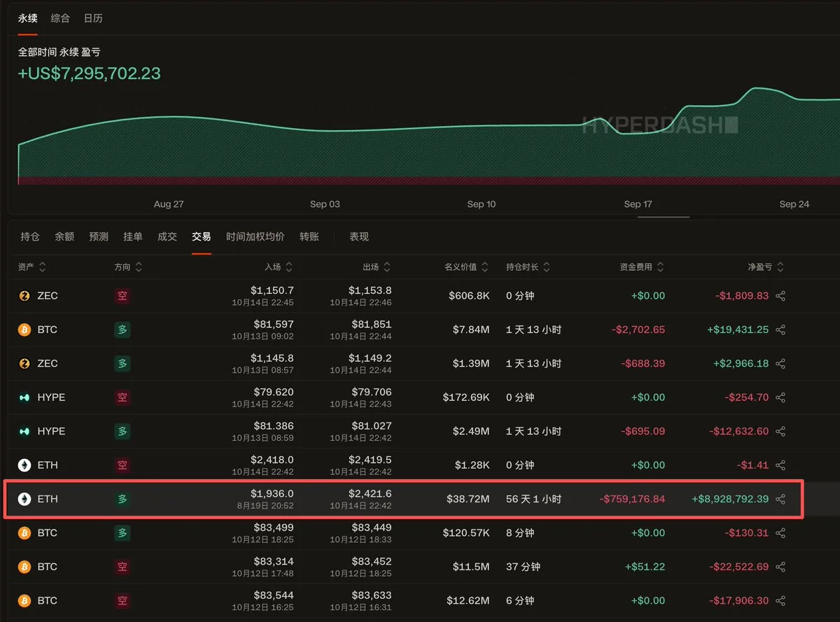Screen dimensions: 840x622
Task: Click share icon for BTC +$19,431.25 trade
Action: [780, 330]
